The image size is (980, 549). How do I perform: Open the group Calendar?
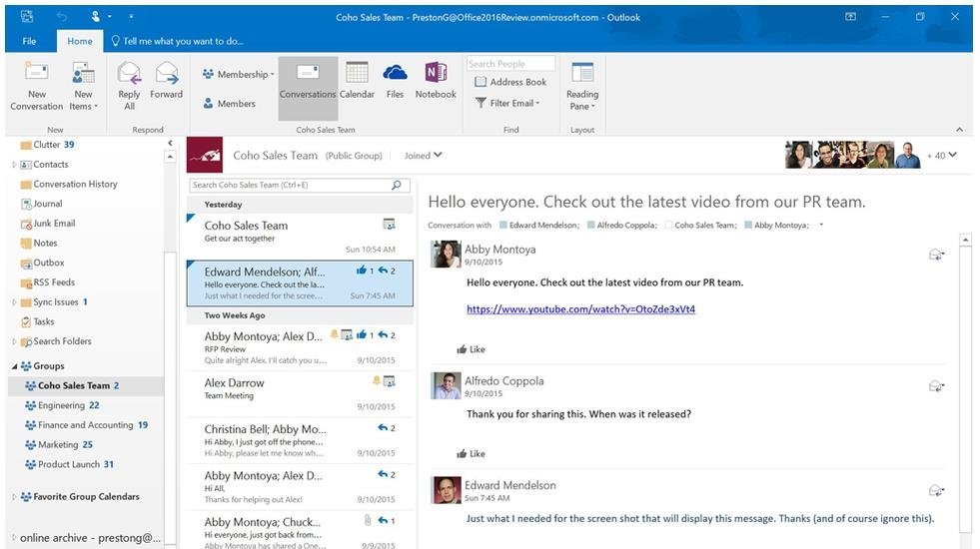357,74
